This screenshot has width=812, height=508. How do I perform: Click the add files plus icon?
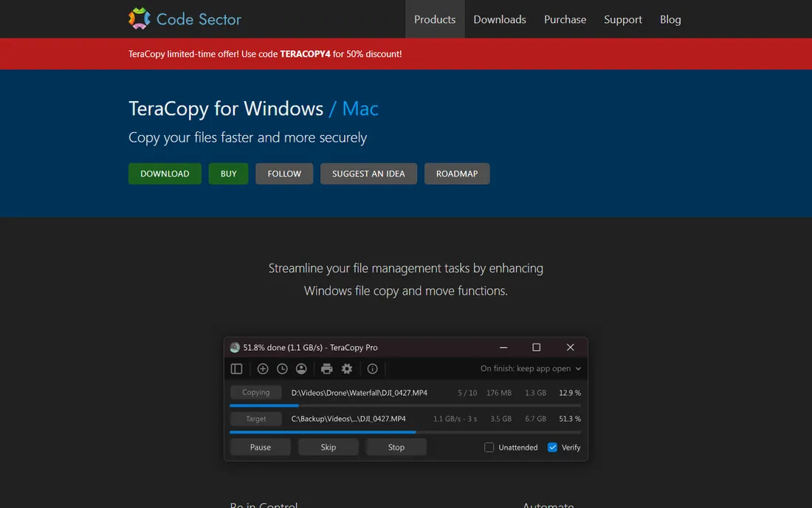pos(263,368)
